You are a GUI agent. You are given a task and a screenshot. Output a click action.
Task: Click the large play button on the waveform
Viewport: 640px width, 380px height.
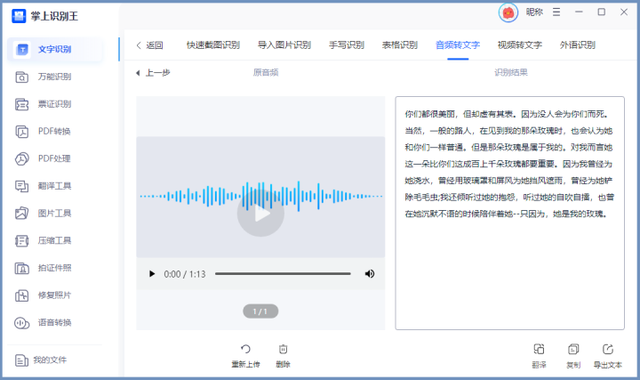261,213
